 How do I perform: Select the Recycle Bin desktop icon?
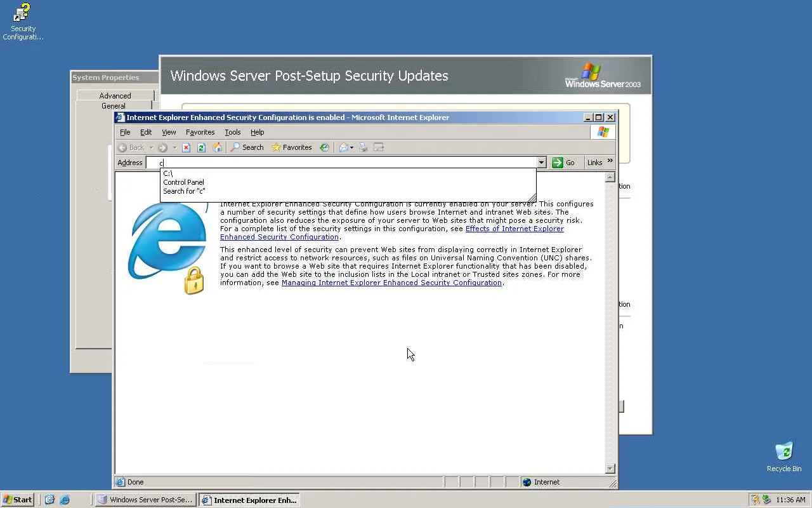tap(784, 457)
